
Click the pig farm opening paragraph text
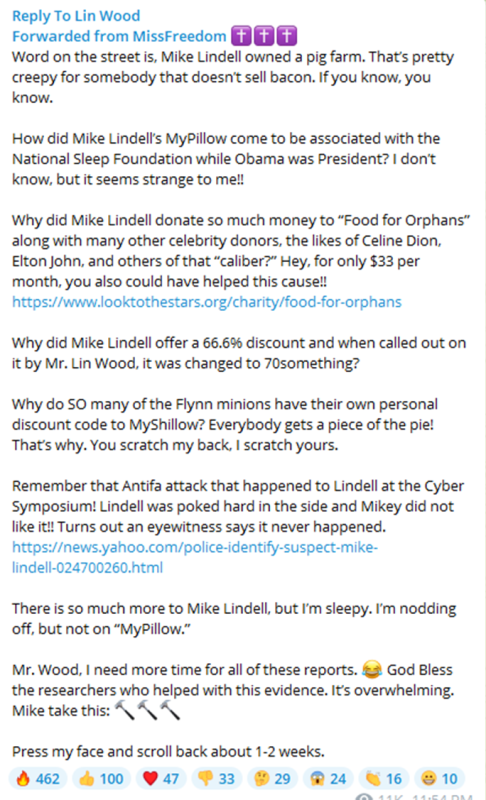(233, 77)
